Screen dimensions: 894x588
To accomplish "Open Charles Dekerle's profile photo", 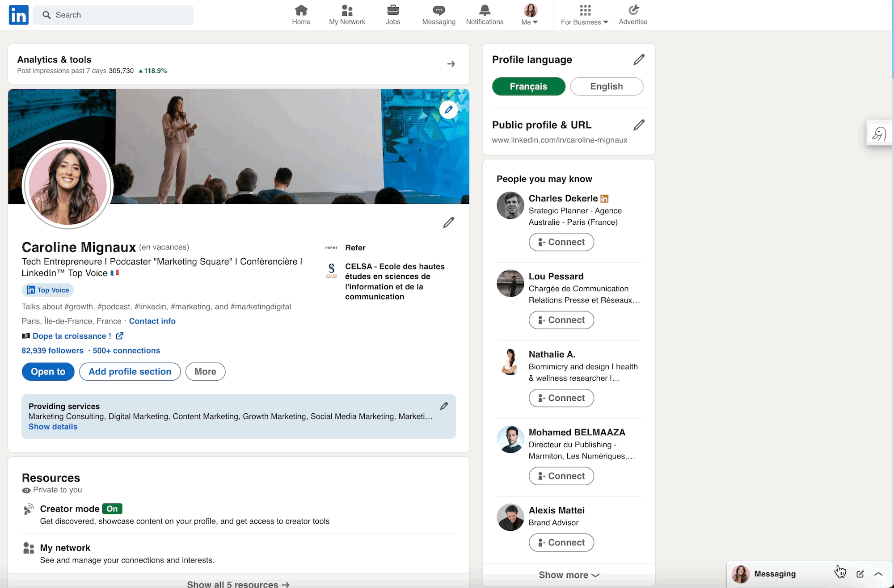I will tap(510, 206).
